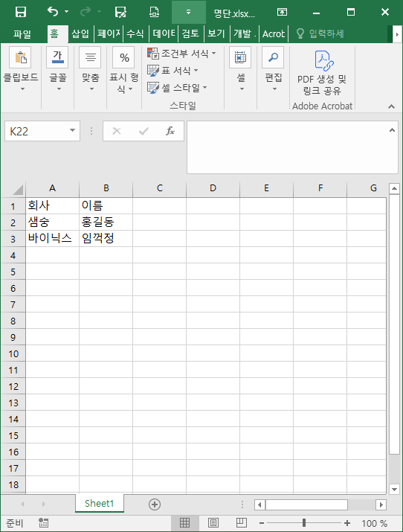Switch to the 데이터 ribbon tab
403x532 pixels.
point(164,34)
